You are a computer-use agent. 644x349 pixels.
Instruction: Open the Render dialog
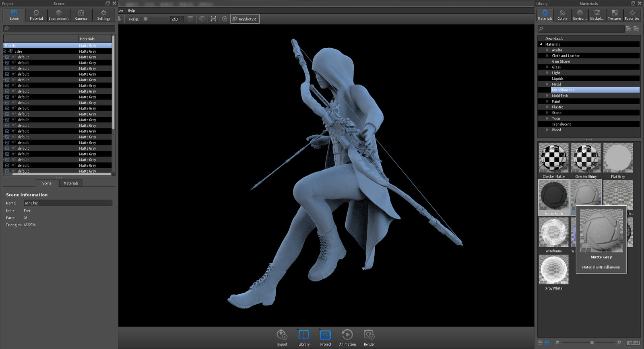coord(369,337)
